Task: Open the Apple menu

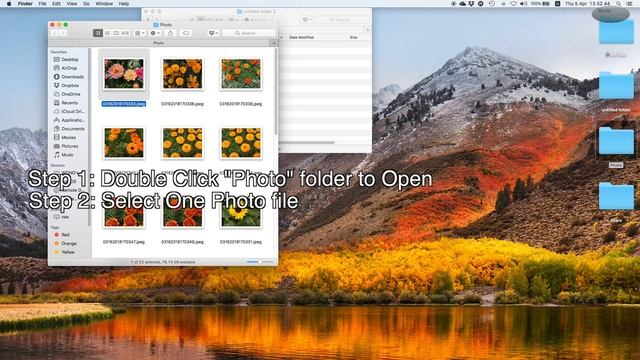Action: (x=9, y=4)
